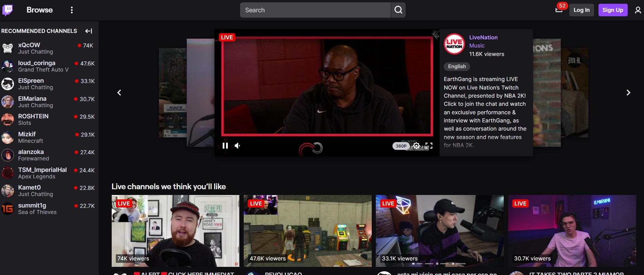This screenshot has width=644, height=275.
Task: Select the far right carousel thumbnail
Action: click(x=574, y=93)
